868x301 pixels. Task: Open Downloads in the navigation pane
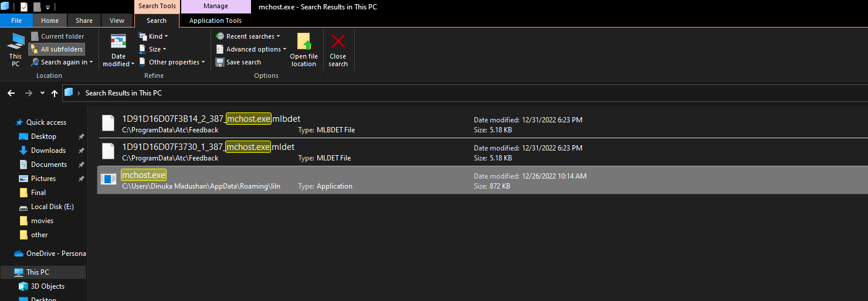pyautogui.click(x=48, y=150)
